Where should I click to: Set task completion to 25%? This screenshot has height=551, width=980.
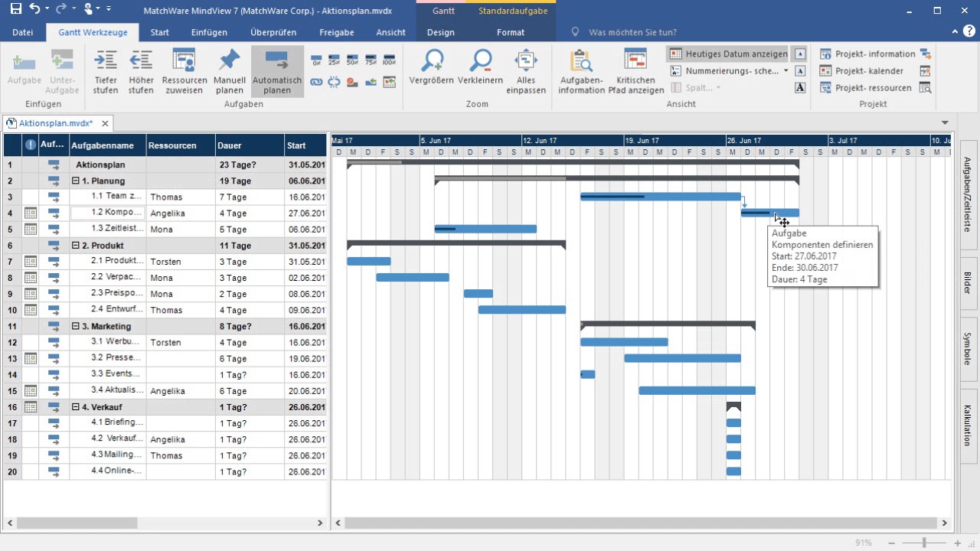(335, 60)
